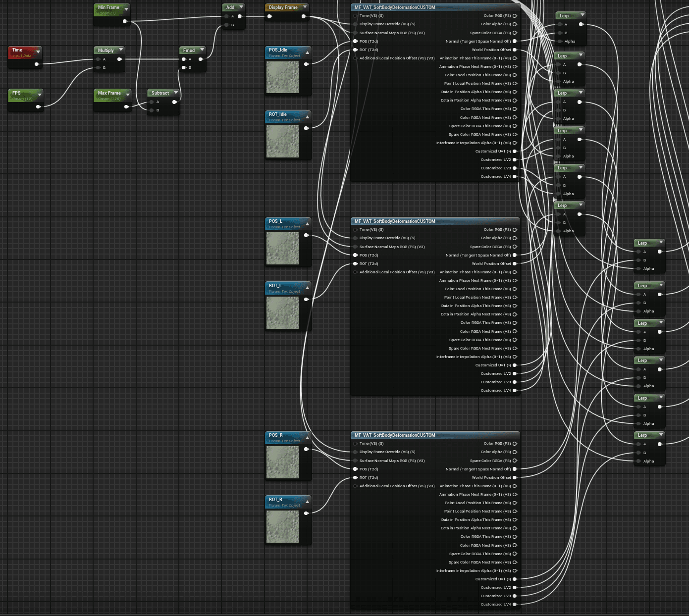Image resolution: width=689 pixels, height=616 pixels.
Task: Collapse the ROT_R texture preview arrow
Action: pyautogui.click(x=308, y=502)
